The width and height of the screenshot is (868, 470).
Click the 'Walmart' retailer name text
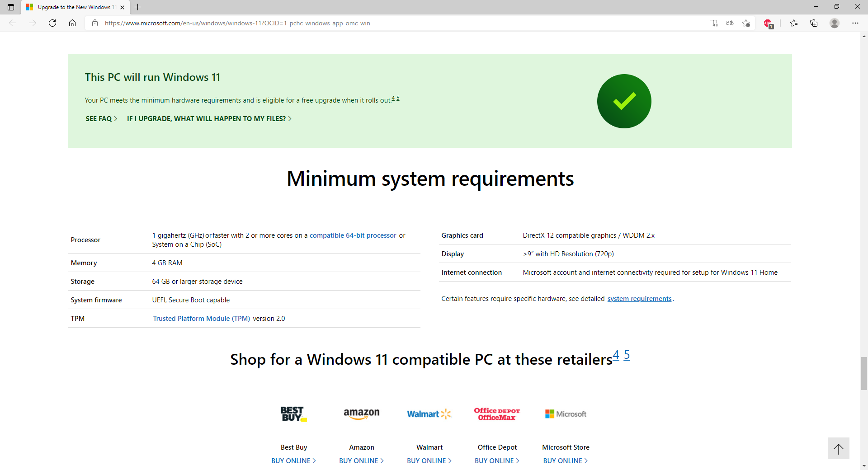[429, 447]
